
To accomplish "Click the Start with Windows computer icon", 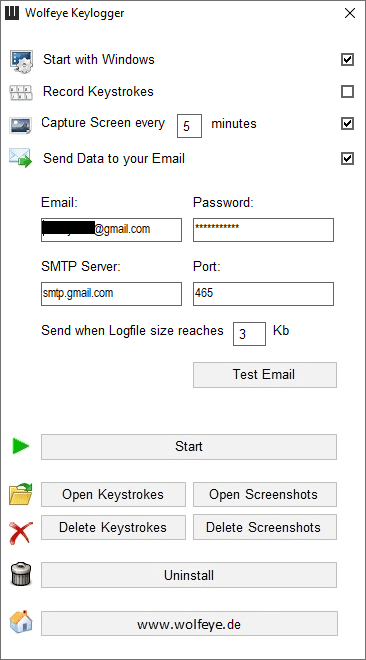I will click(21, 61).
